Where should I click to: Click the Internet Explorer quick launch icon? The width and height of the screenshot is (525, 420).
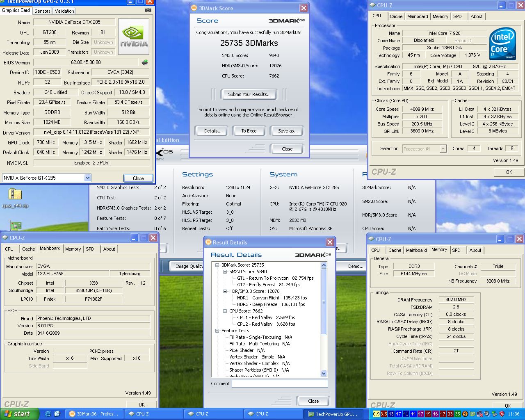click(48, 414)
